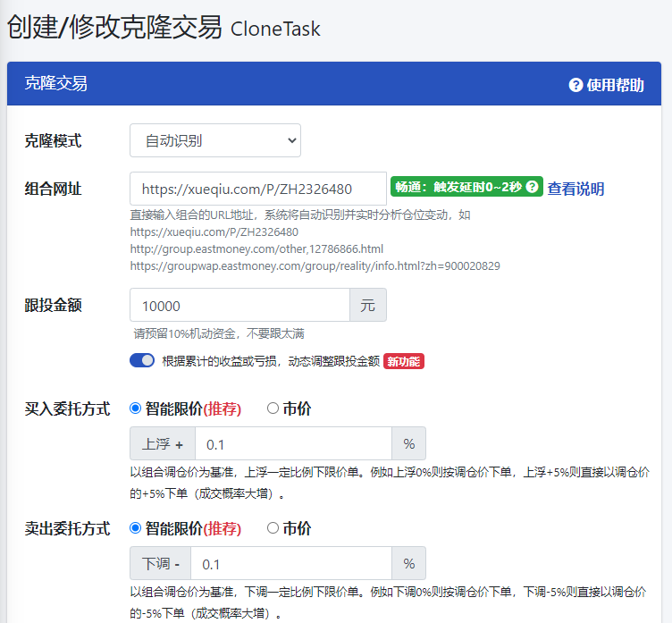Click the help icon inside the green 畅通 badge
This screenshot has width=672, height=623.
532,187
